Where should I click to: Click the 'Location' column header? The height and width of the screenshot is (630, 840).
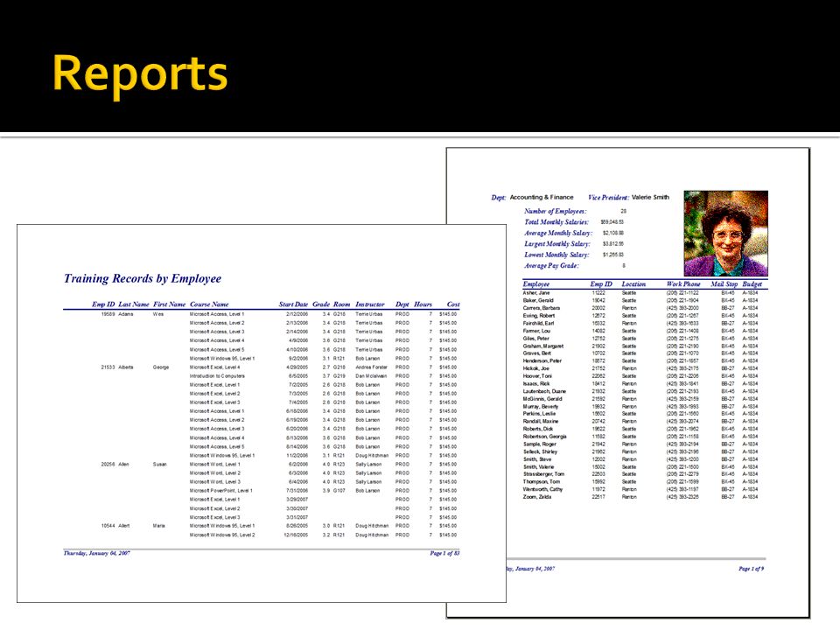click(x=633, y=284)
